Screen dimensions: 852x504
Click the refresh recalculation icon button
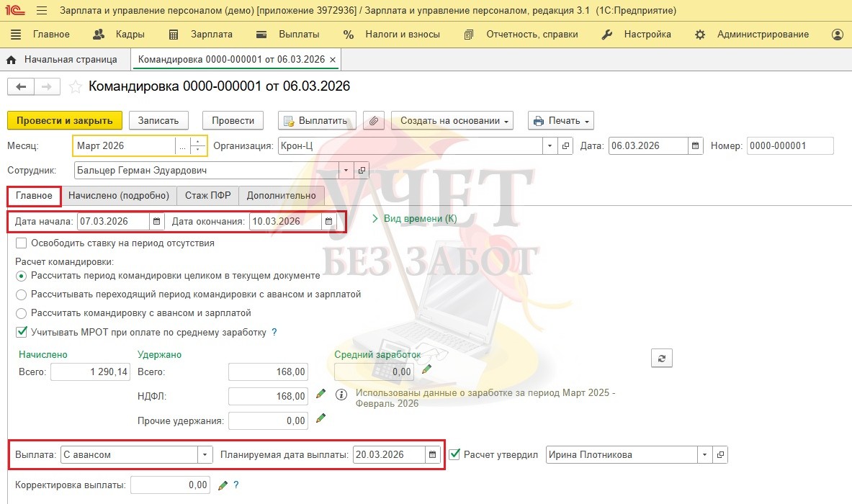click(x=660, y=358)
